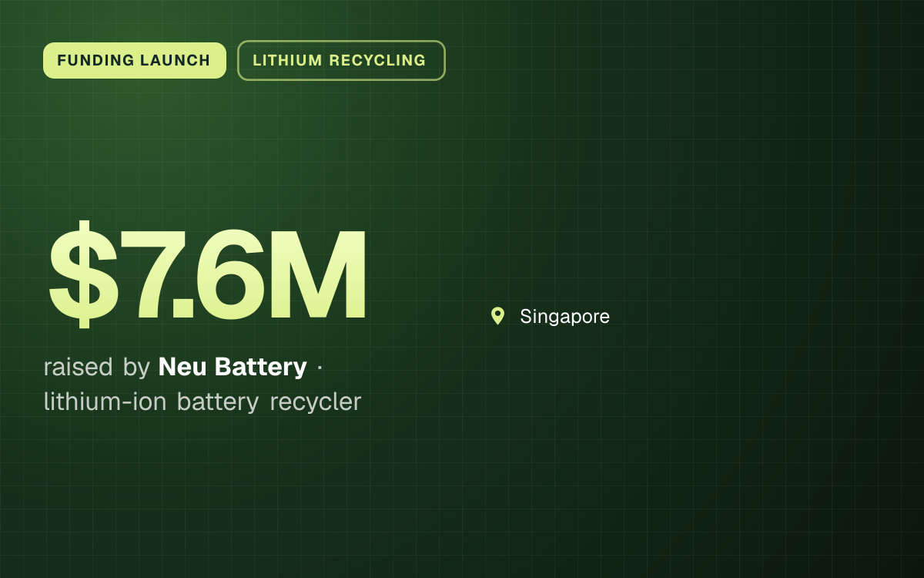924x578 pixels.
Task: Click the Singapore location text
Action: pyautogui.click(x=564, y=316)
